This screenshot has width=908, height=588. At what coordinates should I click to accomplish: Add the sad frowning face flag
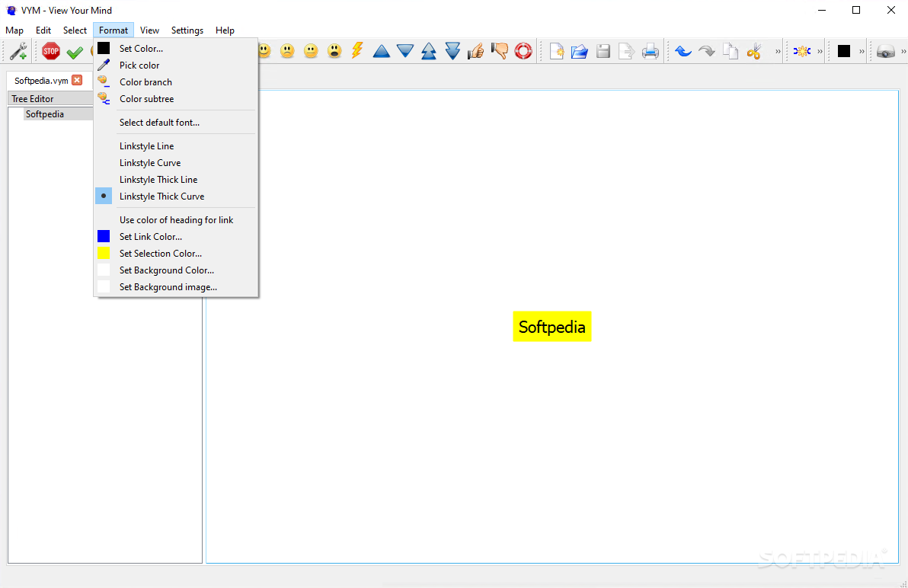point(287,52)
